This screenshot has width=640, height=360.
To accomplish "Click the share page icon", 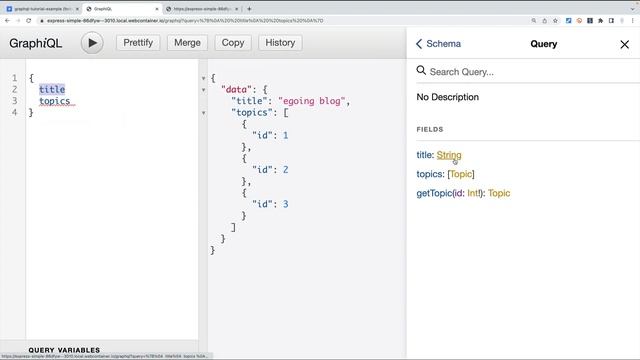I will 544,20.
